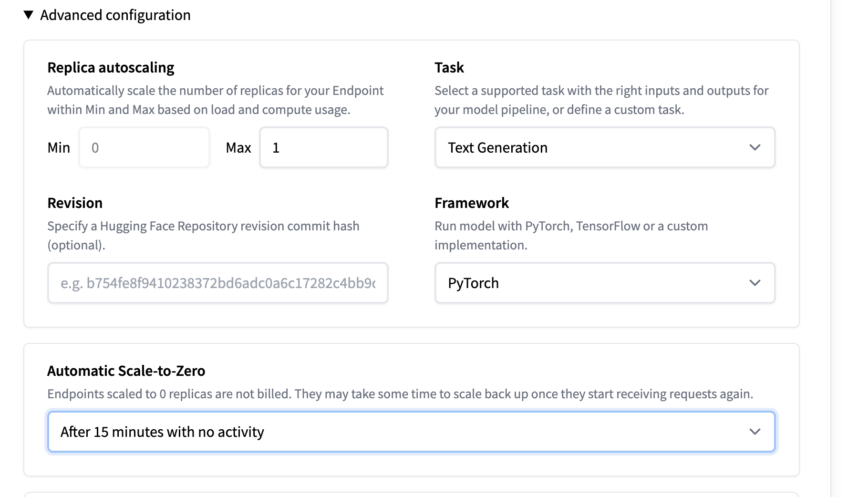Click the chevron arrow in Task selector
This screenshot has height=497, width=868.
tap(754, 147)
